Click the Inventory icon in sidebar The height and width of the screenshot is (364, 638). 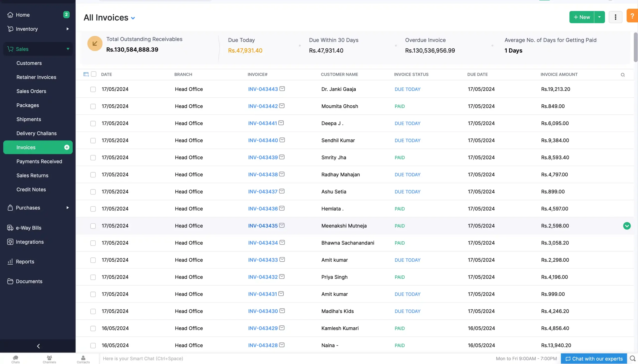point(10,29)
